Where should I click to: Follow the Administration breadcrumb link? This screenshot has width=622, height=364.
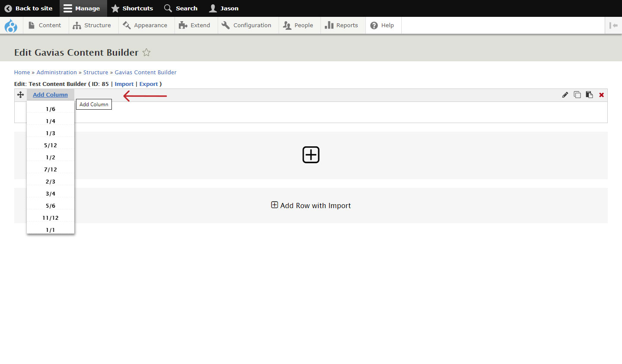point(57,73)
